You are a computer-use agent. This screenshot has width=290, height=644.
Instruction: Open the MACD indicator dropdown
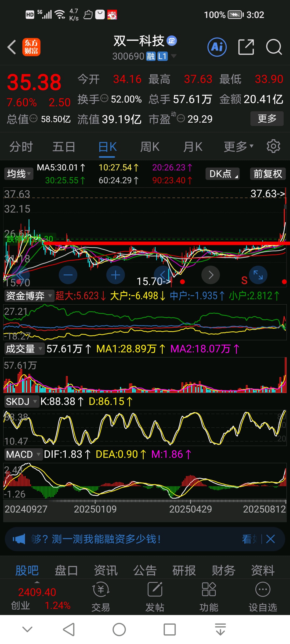23,454
